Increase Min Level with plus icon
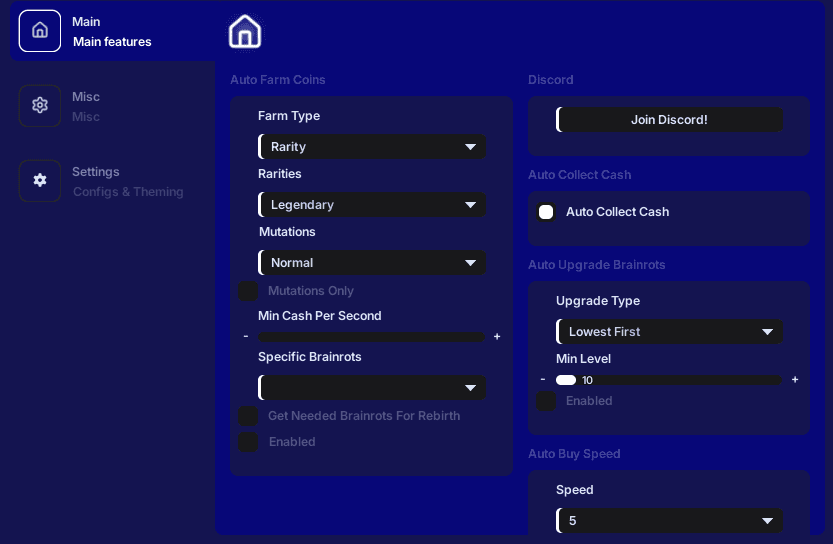The width and height of the screenshot is (833, 544). (x=795, y=380)
